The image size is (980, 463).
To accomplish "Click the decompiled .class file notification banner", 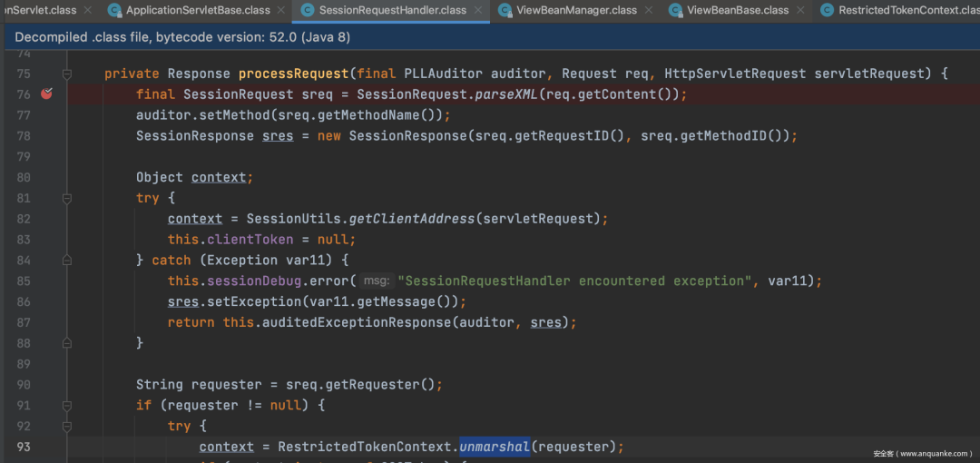I will [x=490, y=37].
